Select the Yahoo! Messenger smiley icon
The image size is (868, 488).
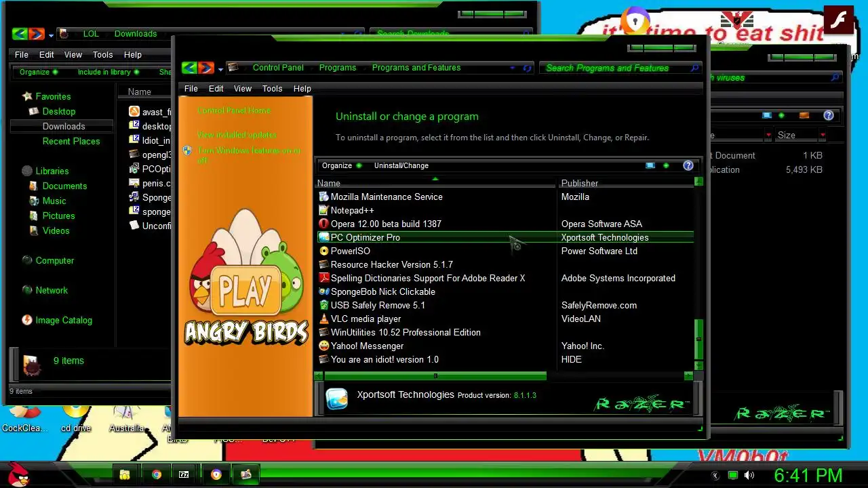(324, 346)
